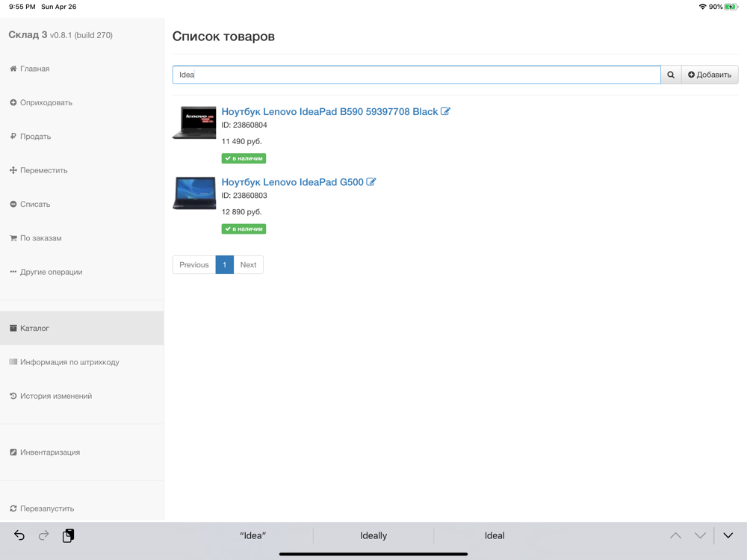
Task: Select Переместить in sidebar
Action: [x=82, y=170]
